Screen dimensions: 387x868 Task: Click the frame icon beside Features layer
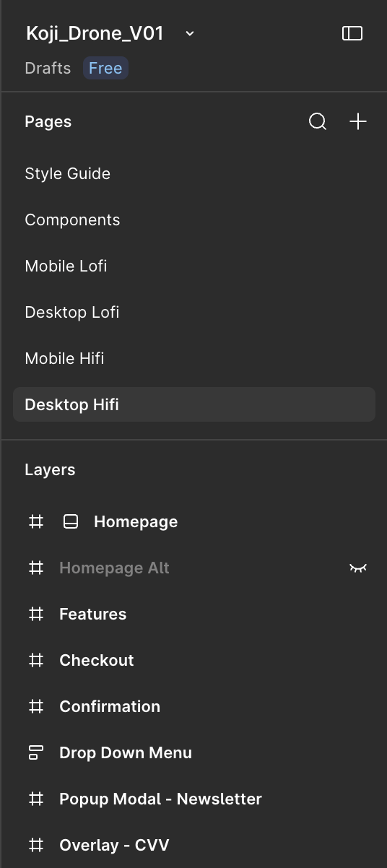point(35,614)
